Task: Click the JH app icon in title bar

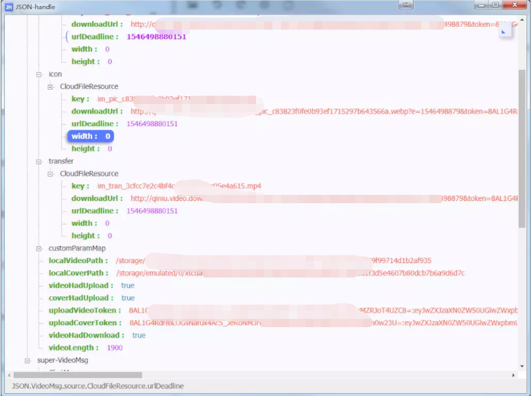Action: (x=8, y=7)
